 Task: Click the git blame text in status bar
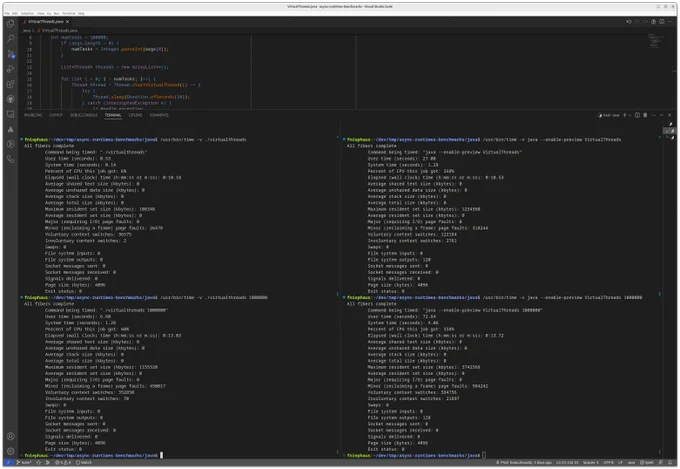tap(525, 462)
